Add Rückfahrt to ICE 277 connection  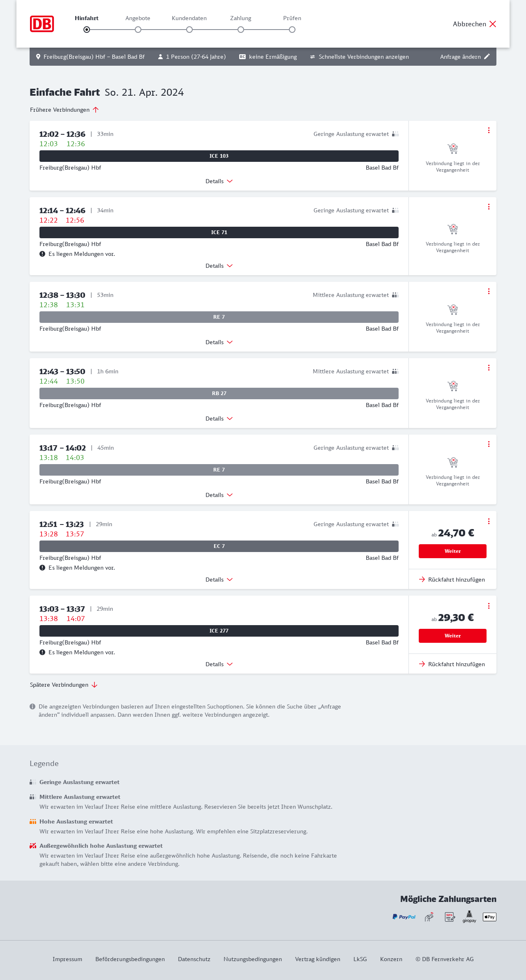(x=452, y=664)
